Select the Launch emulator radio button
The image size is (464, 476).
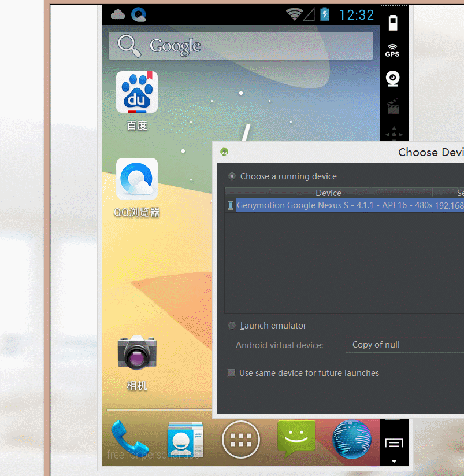232,326
